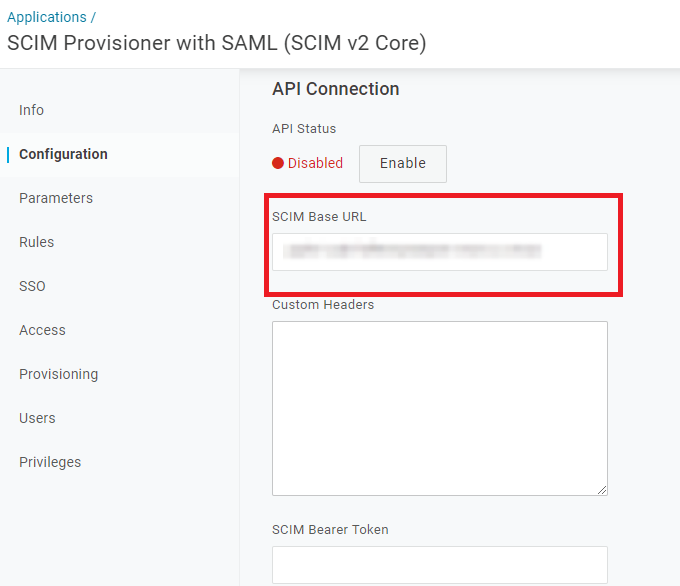Screen dimensions: 680x586
Task: Click the Custom Headers resize handle
Action: [x=602, y=490]
